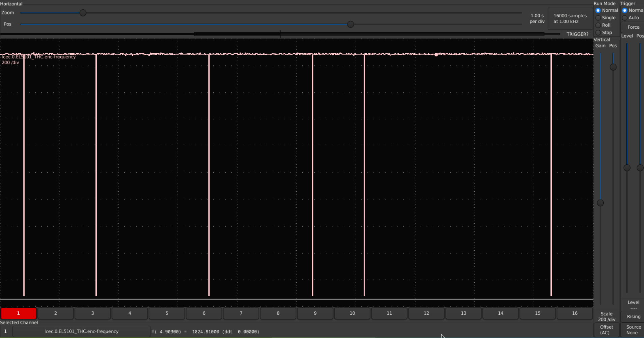
Task: Open the Offset (AC) button
Action: point(607,330)
